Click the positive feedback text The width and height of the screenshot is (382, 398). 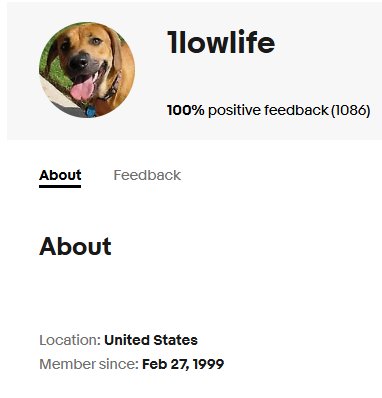[x=268, y=110]
